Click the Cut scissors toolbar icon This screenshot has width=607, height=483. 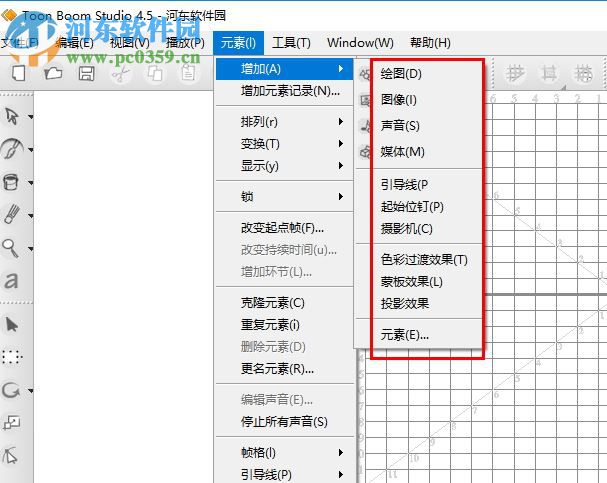point(120,73)
